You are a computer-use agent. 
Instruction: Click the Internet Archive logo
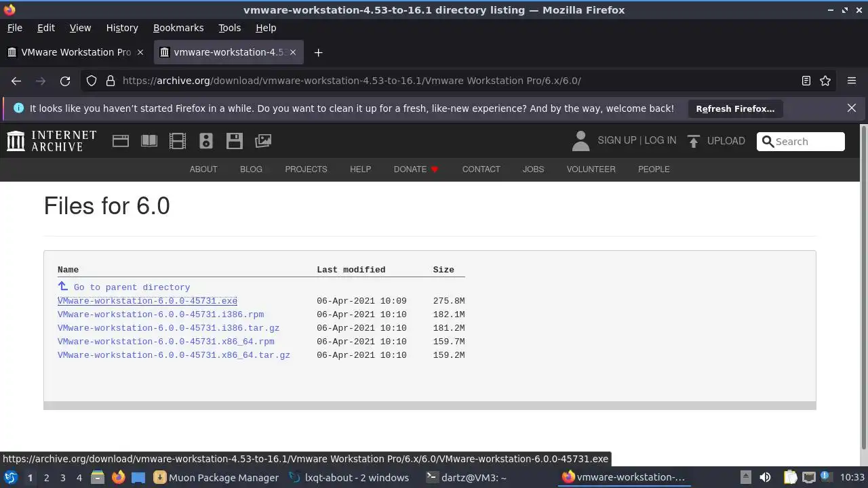click(52, 141)
